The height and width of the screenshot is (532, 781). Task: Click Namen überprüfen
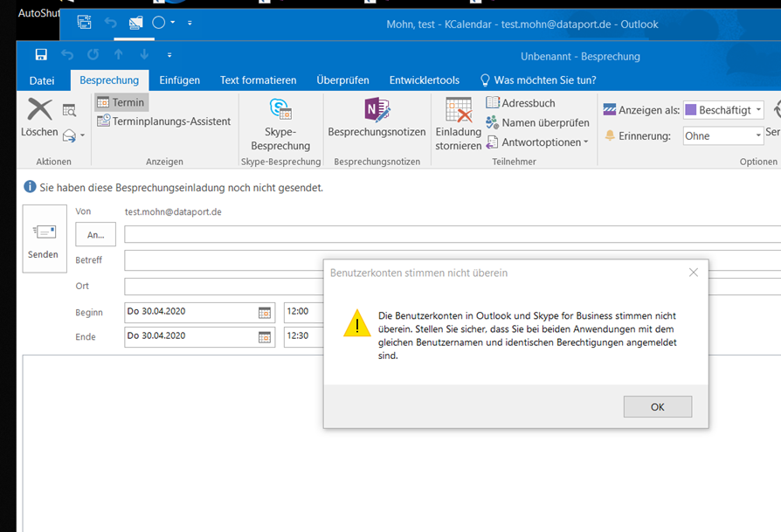tap(537, 122)
